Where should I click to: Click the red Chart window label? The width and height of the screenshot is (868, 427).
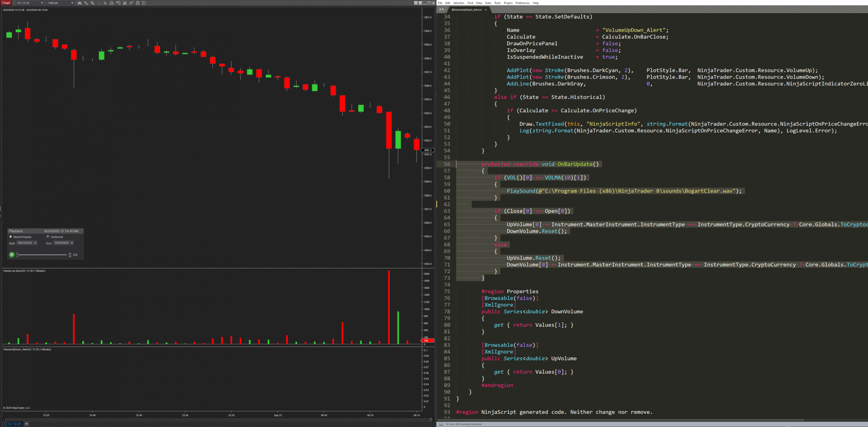click(6, 3)
